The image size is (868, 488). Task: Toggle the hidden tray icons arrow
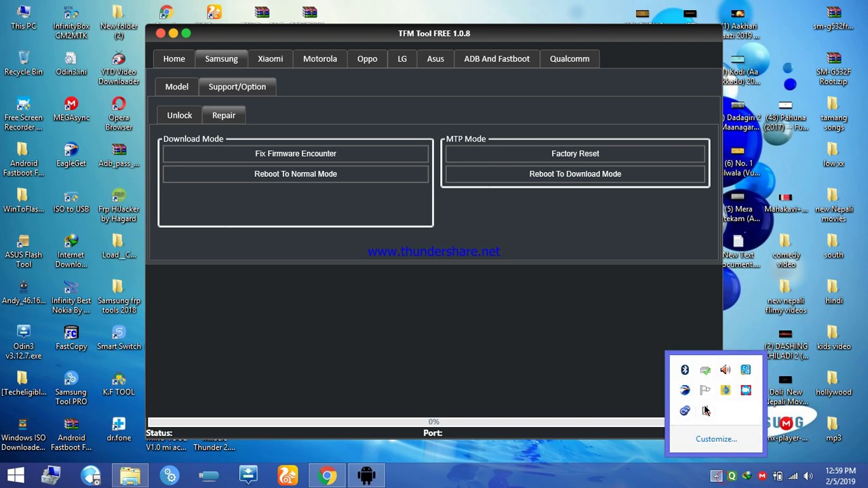tap(716, 476)
